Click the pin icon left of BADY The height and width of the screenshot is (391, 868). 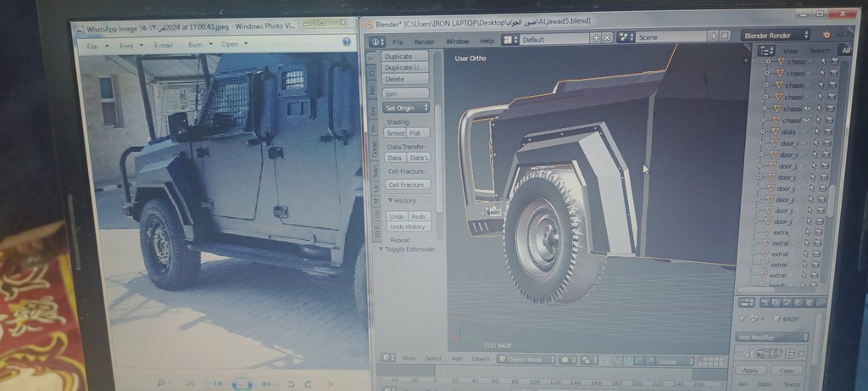pyautogui.click(x=743, y=319)
